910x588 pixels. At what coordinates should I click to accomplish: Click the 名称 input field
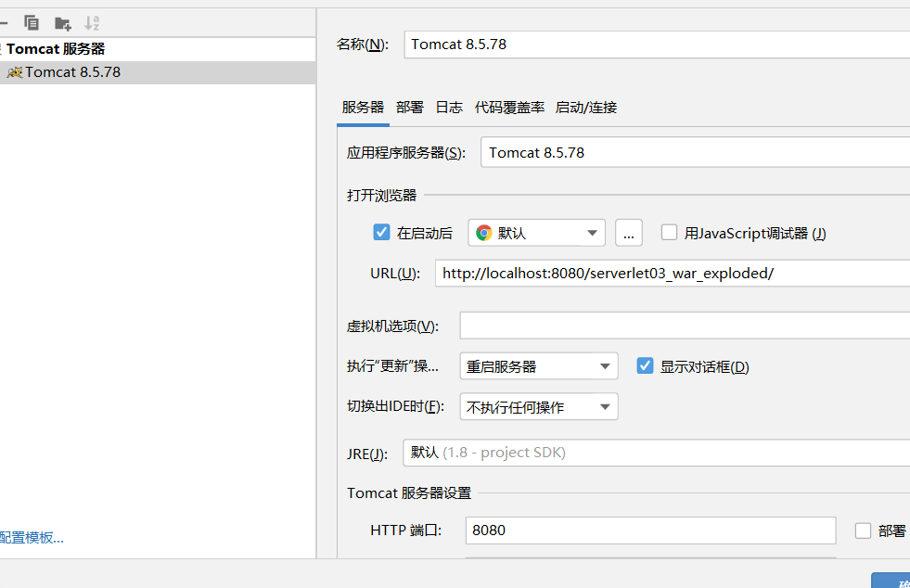click(x=657, y=45)
